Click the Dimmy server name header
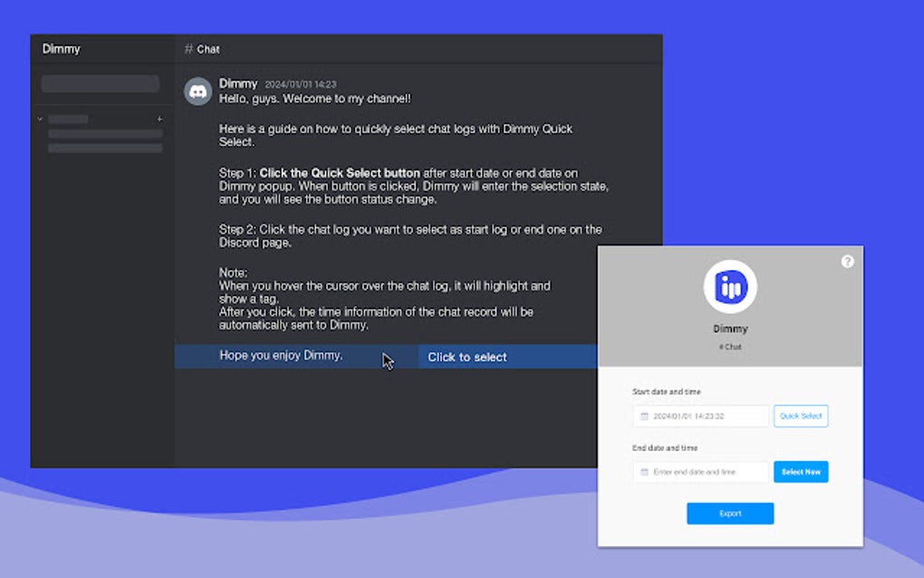Image resolution: width=924 pixels, height=578 pixels. click(x=61, y=49)
